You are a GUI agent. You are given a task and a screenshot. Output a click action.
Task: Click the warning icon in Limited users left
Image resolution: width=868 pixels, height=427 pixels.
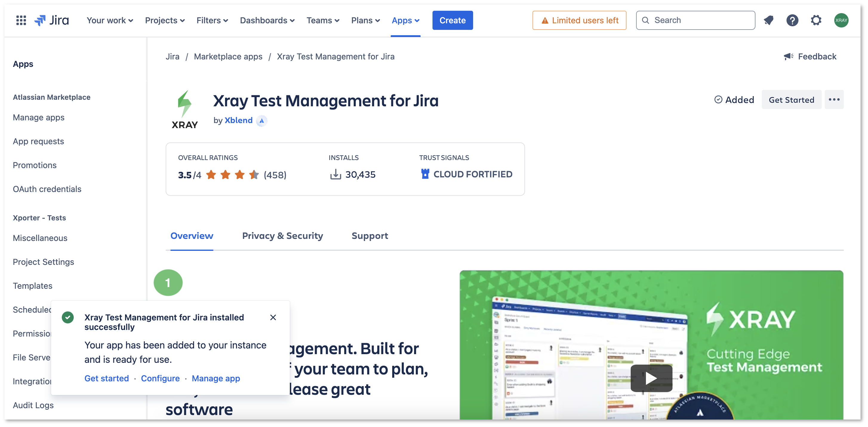click(x=544, y=21)
